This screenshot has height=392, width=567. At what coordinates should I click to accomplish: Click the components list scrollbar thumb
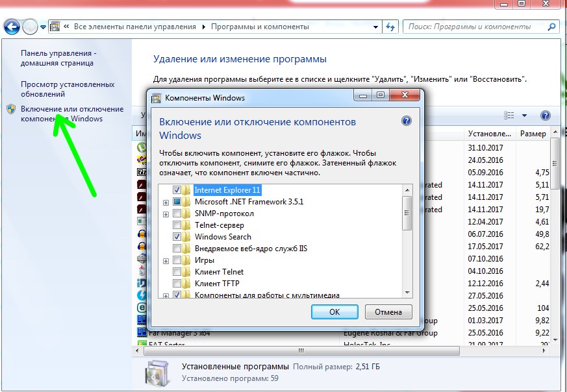407,213
